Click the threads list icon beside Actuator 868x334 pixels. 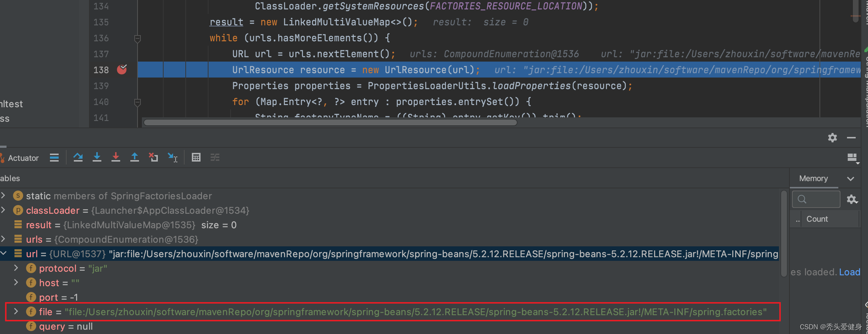[x=54, y=158]
